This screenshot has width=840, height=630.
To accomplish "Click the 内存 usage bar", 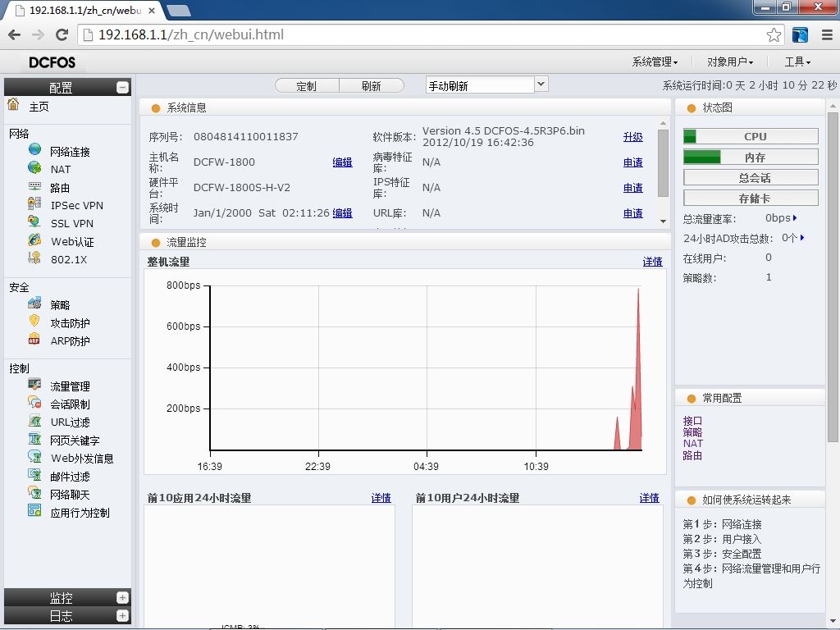I will (x=751, y=157).
